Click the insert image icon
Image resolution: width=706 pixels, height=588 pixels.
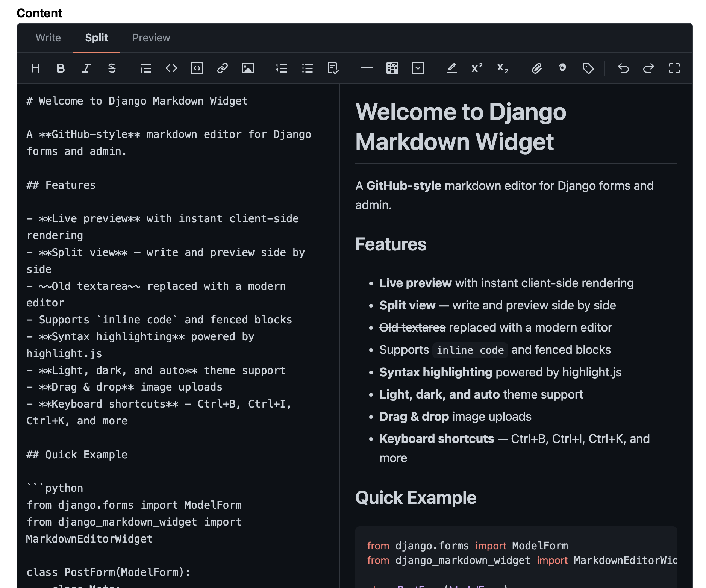click(x=248, y=68)
